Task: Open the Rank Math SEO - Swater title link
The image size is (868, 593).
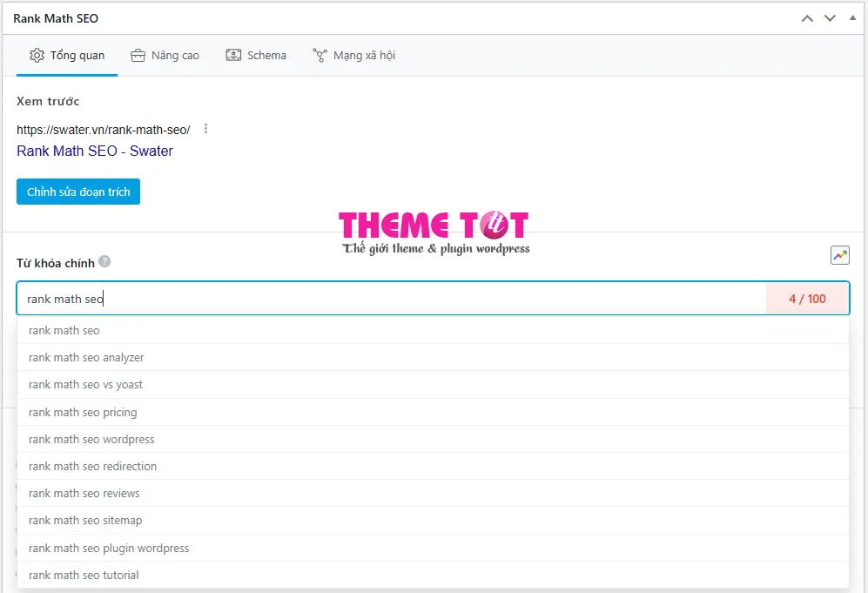Action: (95, 152)
